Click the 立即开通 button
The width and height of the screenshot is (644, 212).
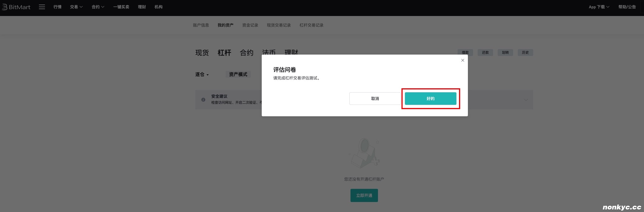tap(364, 195)
